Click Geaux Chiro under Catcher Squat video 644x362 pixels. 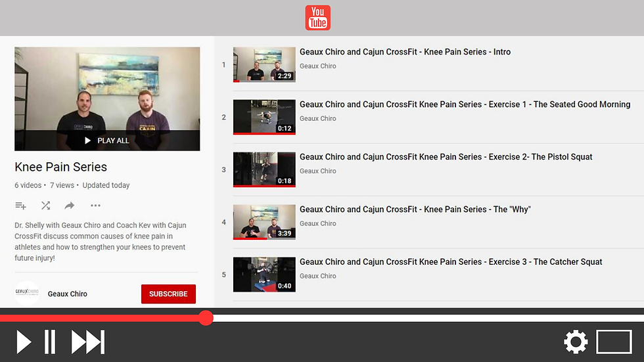click(317, 276)
